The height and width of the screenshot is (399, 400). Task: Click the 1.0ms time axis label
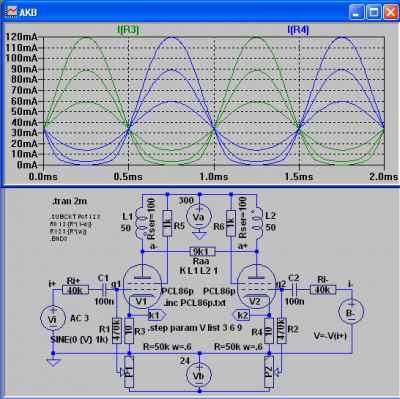tap(214, 176)
